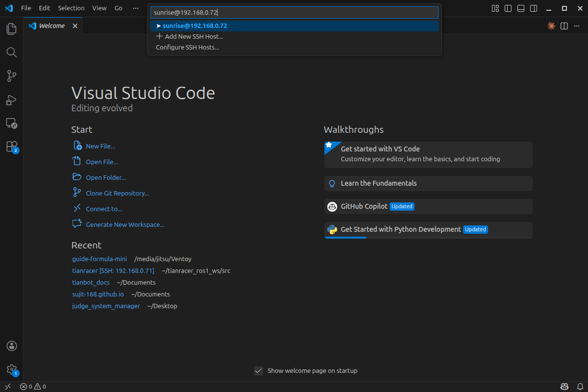This screenshot has height=392, width=588.
Task: Click the Clone Git Repository link
Action: click(x=117, y=194)
